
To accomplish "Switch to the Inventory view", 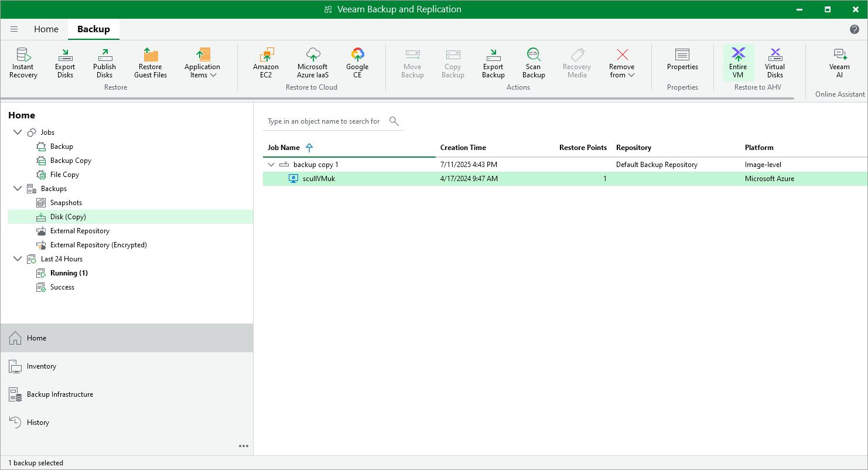I will [x=127, y=366].
